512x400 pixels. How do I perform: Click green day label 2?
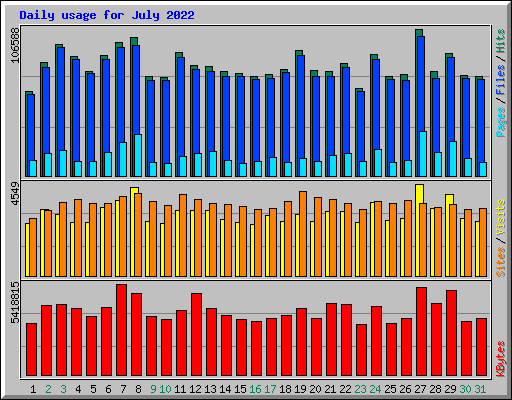pyautogui.click(x=48, y=389)
